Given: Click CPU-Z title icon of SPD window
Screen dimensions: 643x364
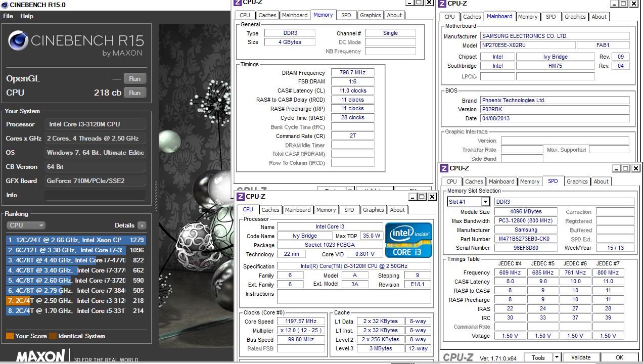Looking at the screenshot, I should point(444,168).
